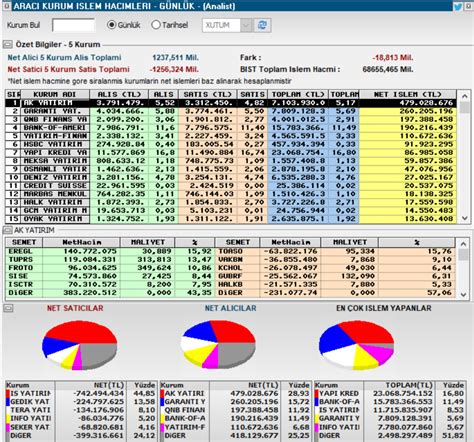This screenshot has height=442, width=474.
Task: Click AK YATIRIM net value 479.028.676
Action: (426, 103)
